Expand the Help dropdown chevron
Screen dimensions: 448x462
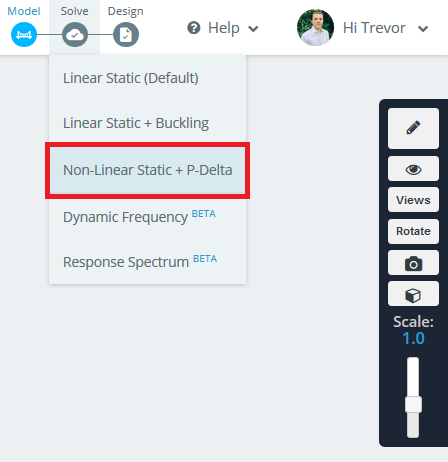253,29
